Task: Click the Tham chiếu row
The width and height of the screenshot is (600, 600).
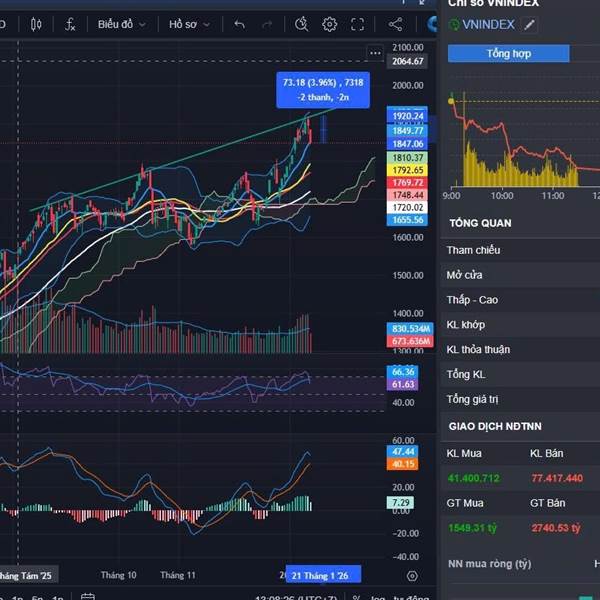Action: 520,250
